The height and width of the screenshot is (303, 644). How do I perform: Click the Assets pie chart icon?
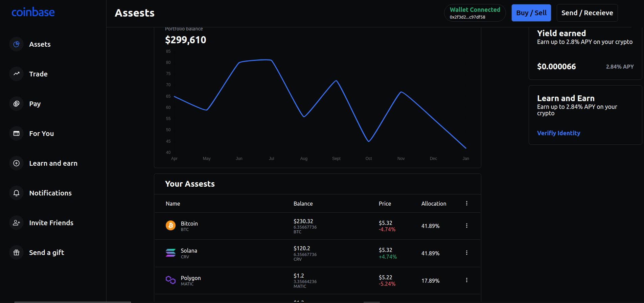16,44
